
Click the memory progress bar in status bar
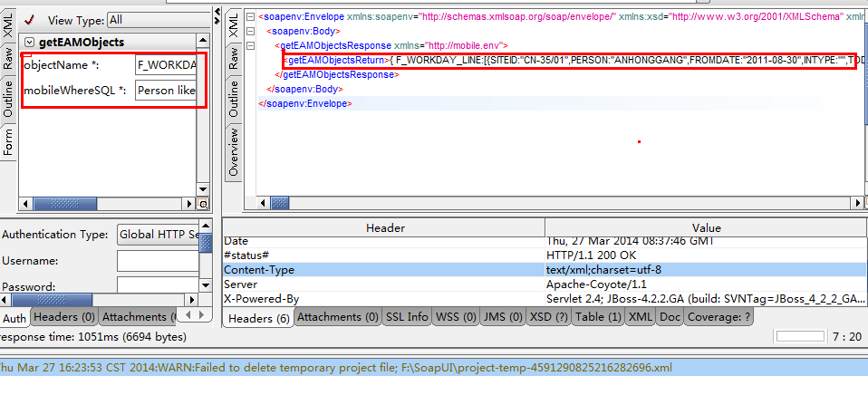click(x=800, y=336)
